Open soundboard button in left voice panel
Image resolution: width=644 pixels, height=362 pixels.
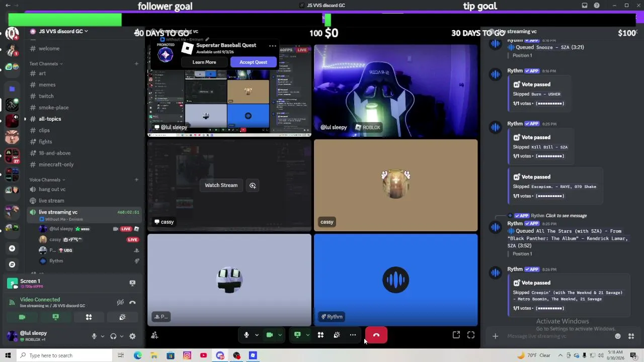(122, 317)
